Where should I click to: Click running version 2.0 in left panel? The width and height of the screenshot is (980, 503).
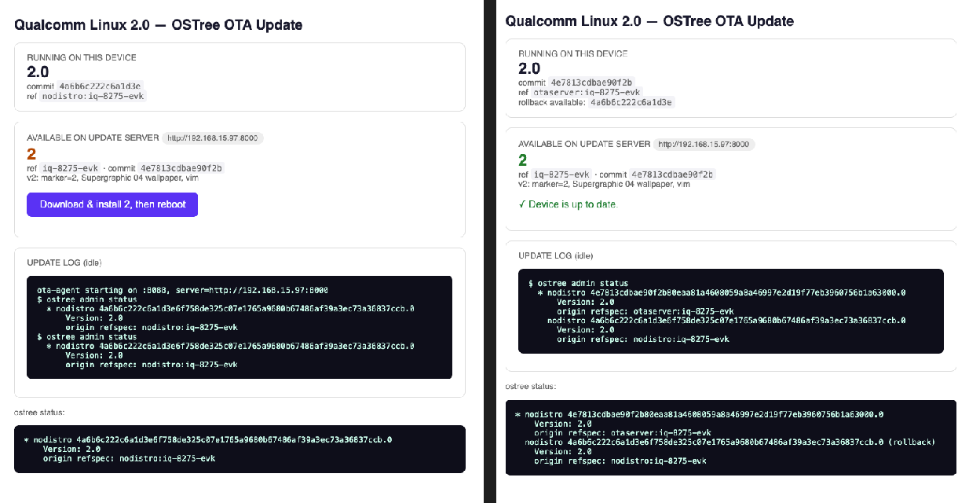(38, 72)
